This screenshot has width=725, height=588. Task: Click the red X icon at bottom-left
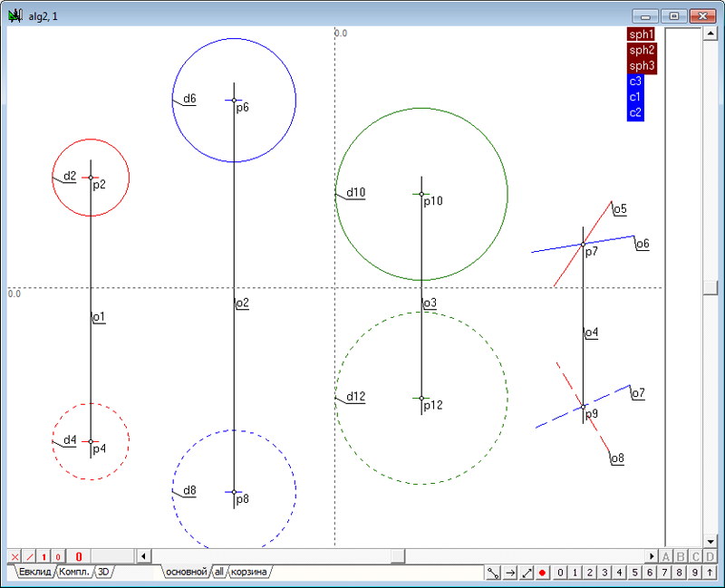14,556
